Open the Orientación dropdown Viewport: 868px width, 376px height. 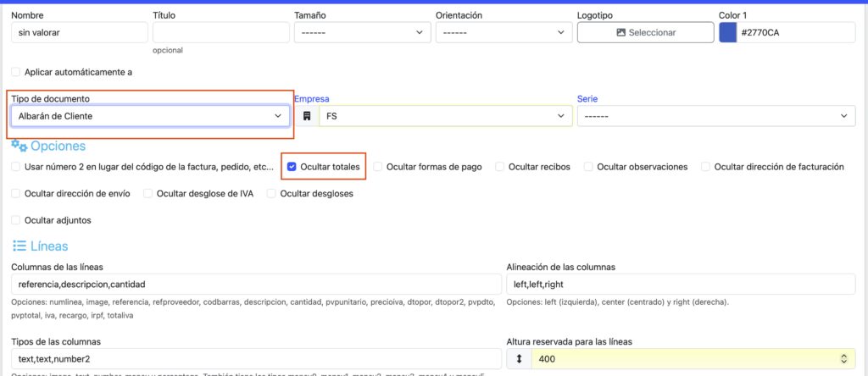pyautogui.click(x=504, y=32)
